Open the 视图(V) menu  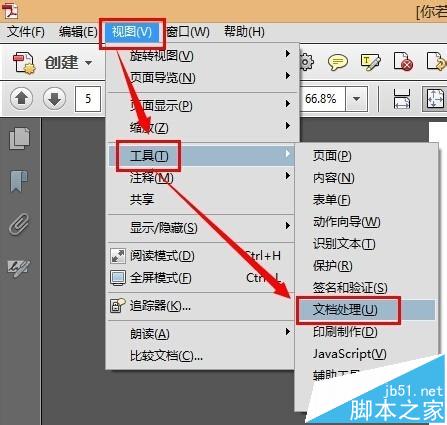[132, 32]
